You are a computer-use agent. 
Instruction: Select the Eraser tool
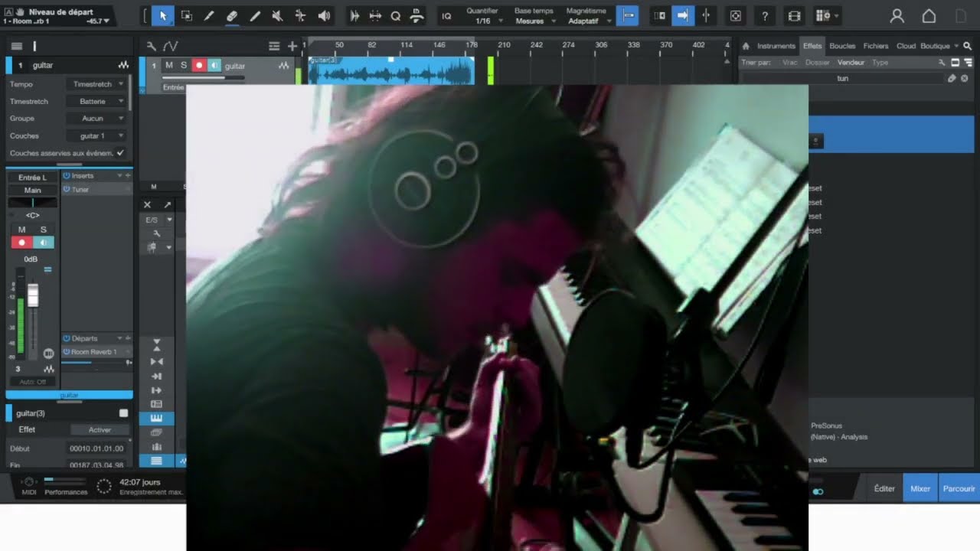pos(231,15)
